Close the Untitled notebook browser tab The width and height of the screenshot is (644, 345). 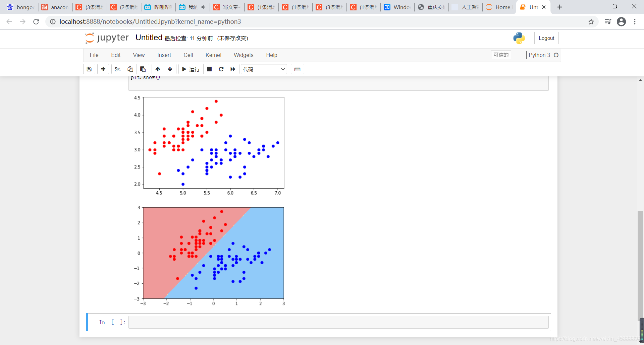coord(544,7)
